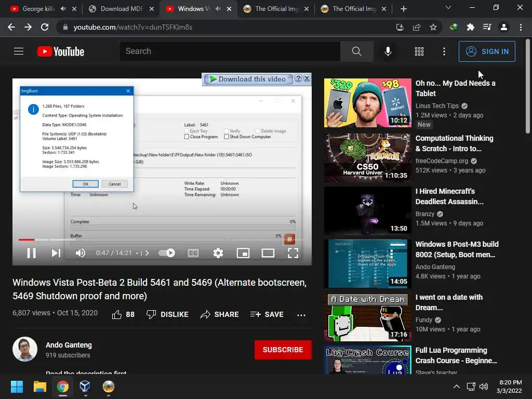
Task: Mute the video player volume
Action: (81, 253)
